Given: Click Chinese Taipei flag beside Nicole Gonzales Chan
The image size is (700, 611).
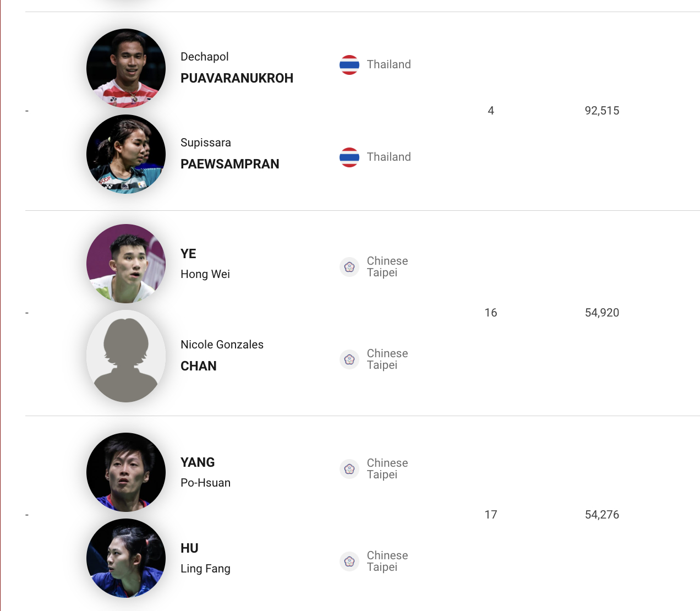Looking at the screenshot, I should click(349, 359).
